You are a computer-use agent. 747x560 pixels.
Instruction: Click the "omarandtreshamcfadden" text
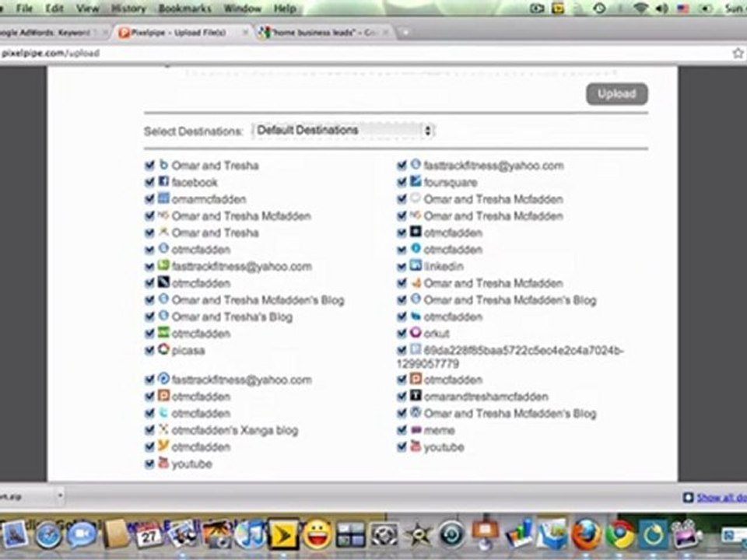(x=486, y=396)
